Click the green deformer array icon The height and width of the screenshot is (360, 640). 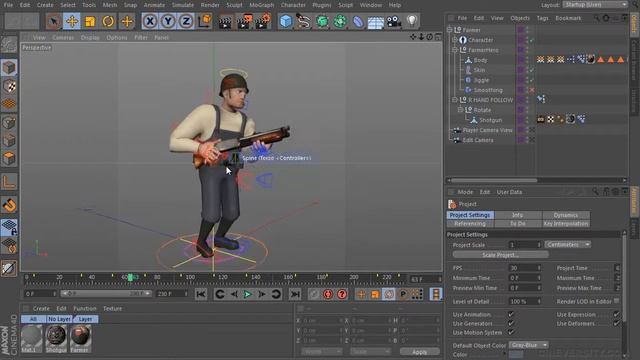pos(340,21)
